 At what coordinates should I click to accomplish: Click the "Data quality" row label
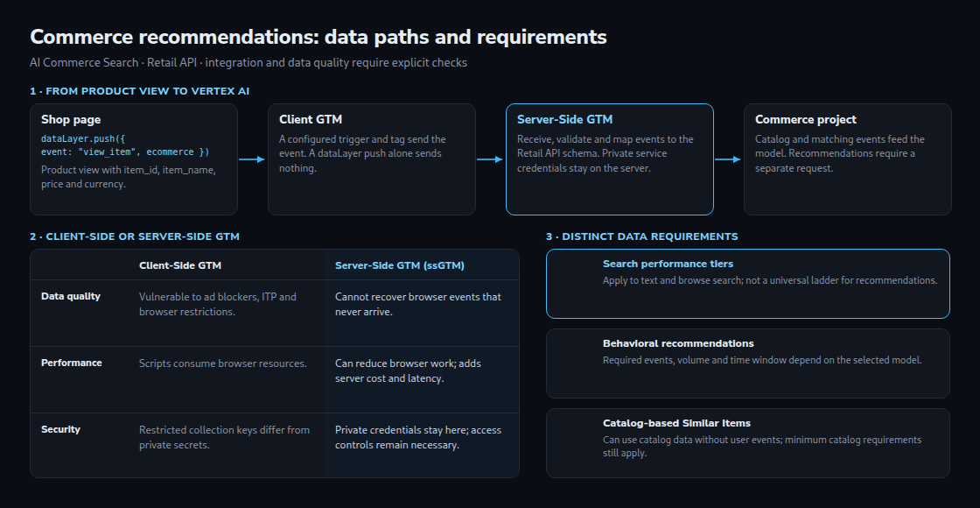click(x=71, y=296)
